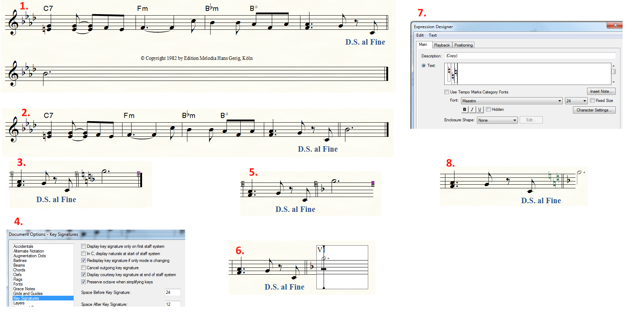This screenshot has height=332, width=644.
Task: Enable Use Tempo Marks Category Fonts
Action: pos(447,92)
